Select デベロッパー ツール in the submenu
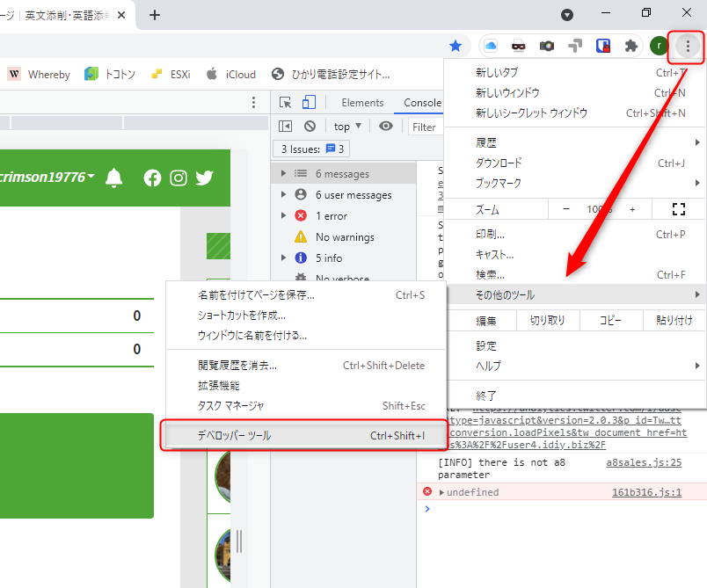Image resolution: width=707 pixels, height=588 pixels. tap(305, 436)
